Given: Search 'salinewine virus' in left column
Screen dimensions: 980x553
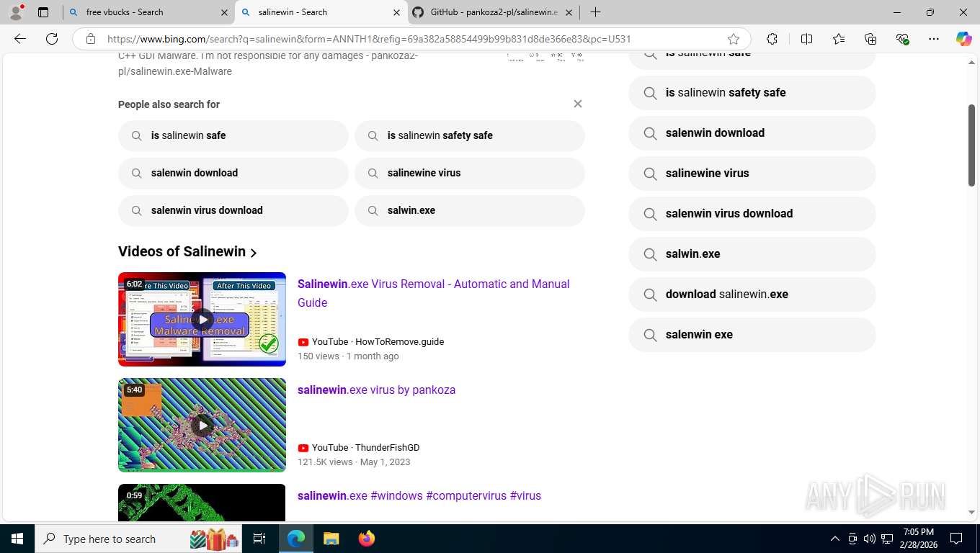Looking at the screenshot, I should [469, 173].
